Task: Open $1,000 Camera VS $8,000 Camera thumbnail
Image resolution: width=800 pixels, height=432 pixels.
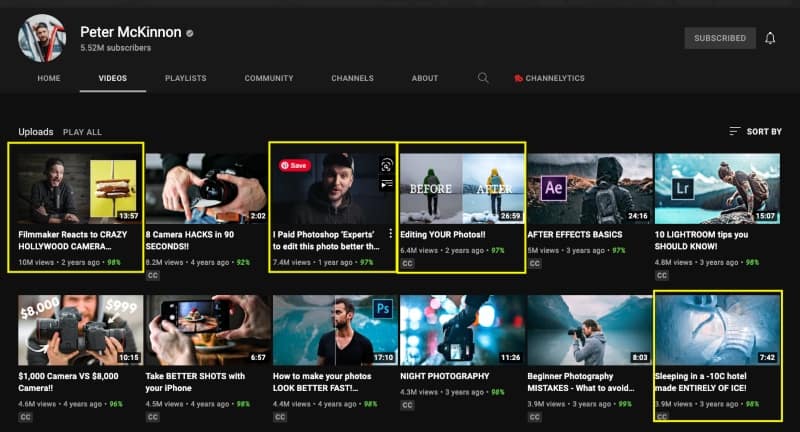Action: [80, 329]
